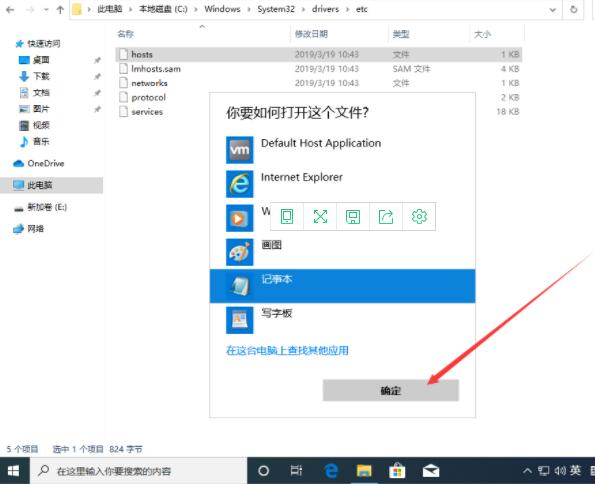Click the share icon in floating toolbar
The image size is (595, 484).
coord(386,216)
